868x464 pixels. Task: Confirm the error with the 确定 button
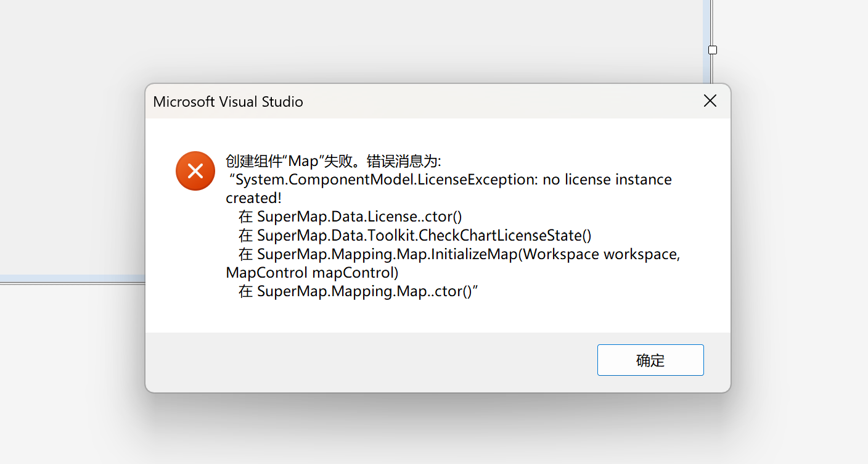(x=650, y=360)
